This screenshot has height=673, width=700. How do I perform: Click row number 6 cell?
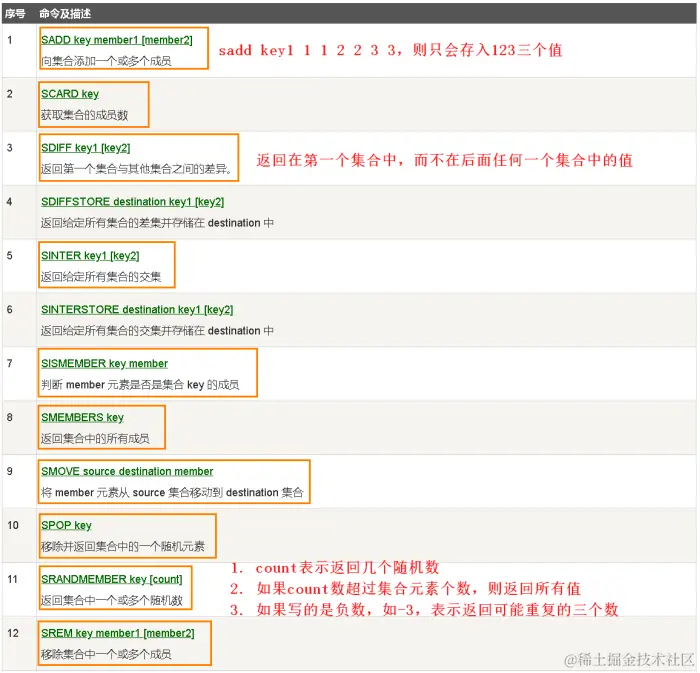coord(20,320)
